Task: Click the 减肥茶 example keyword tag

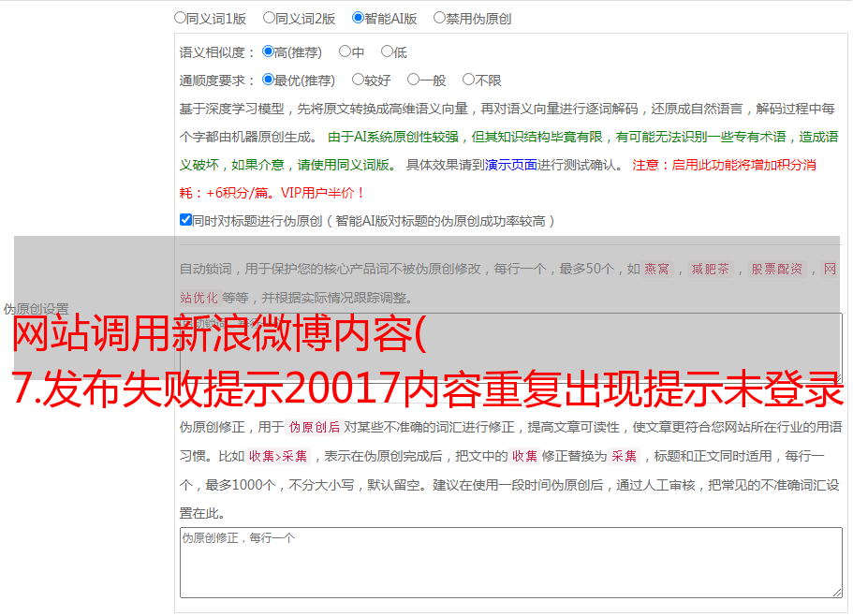Action: pos(710,269)
